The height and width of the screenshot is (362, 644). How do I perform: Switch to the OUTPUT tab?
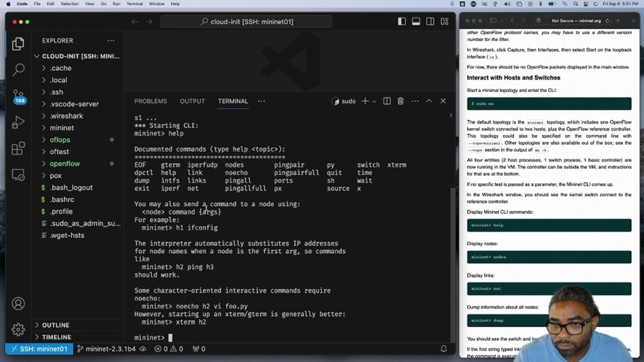click(192, 101)
